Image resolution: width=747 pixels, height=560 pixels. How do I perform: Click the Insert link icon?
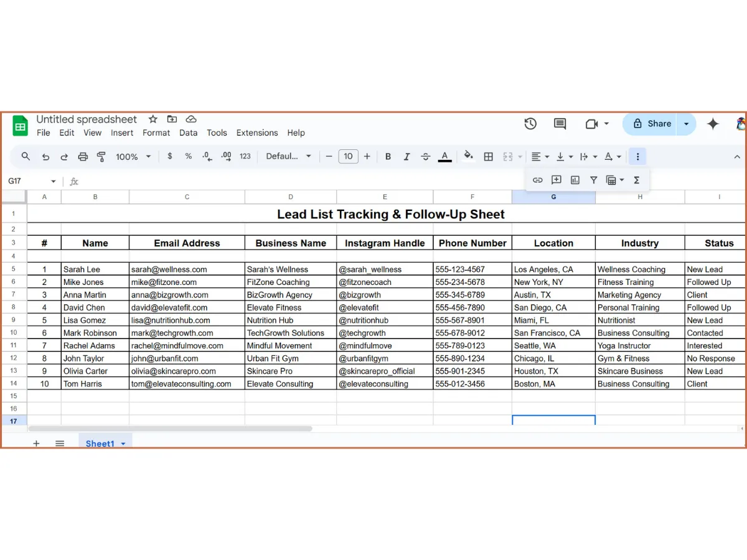coord(538,180)
